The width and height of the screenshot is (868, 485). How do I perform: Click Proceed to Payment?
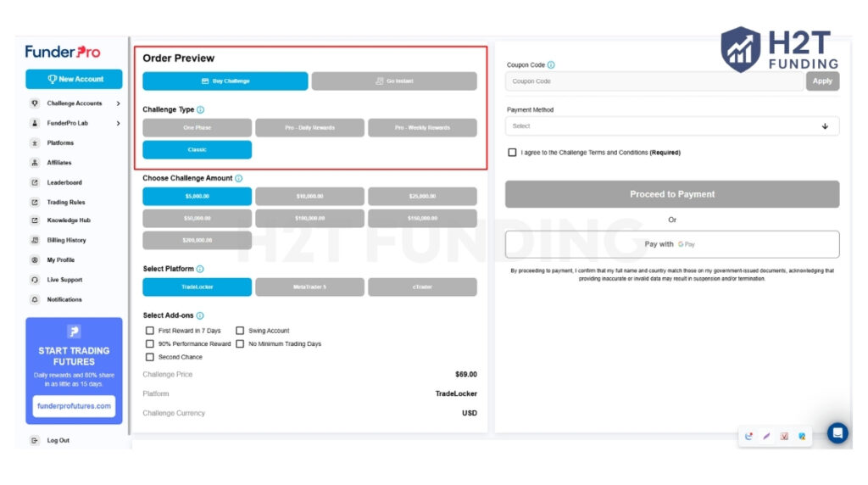pyautogui.click(x=672, y=194)
